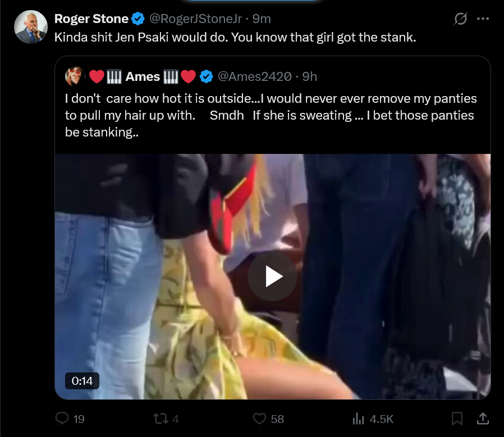Viewport: 504px width, 437px height.
Task: Open the 9m timestamp link
Action: pos(262,19)
